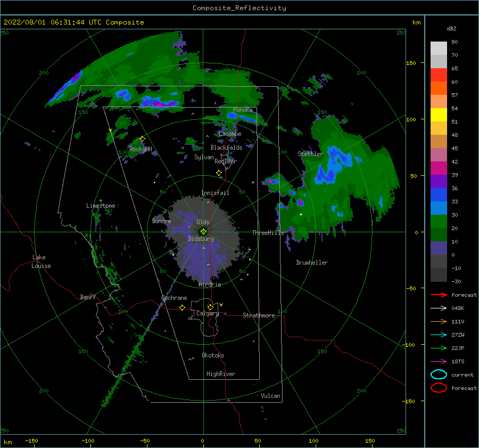Click the RedDeer city label
The image size is (479, 448).
[x=226, y=161]
